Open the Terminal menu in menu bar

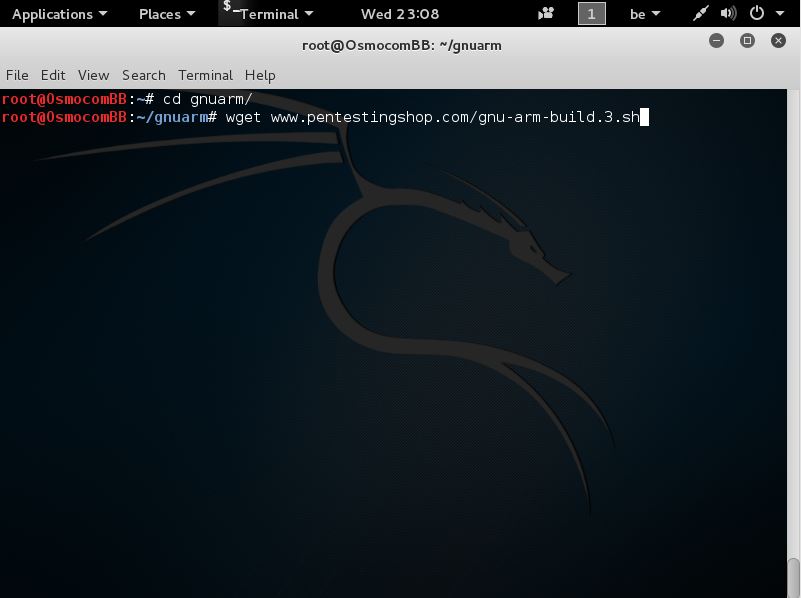point(205,75)
